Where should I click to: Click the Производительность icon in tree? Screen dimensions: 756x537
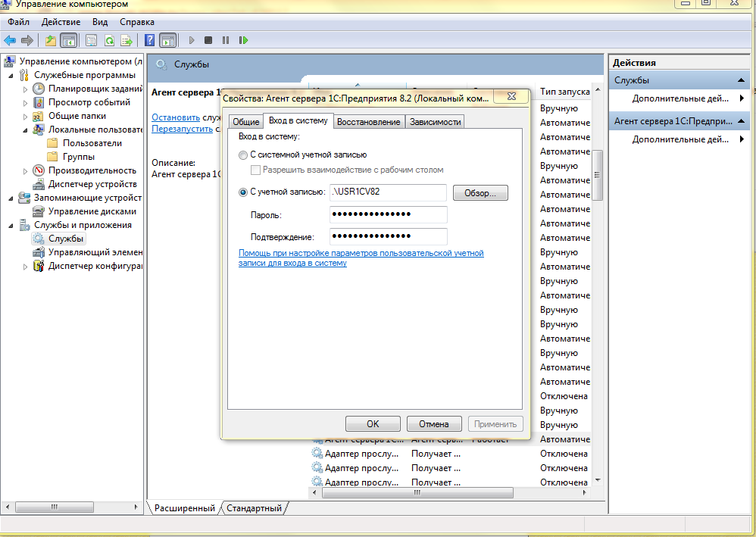pos(39,170)
